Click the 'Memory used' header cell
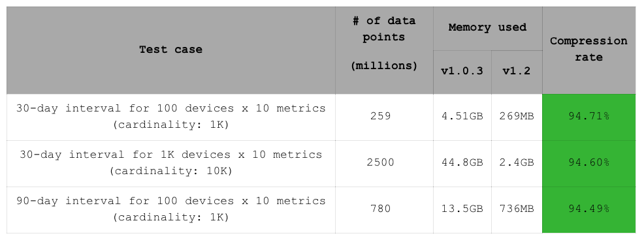The height and width of the screenshot is (240, 644). click(x=487, y=28)
